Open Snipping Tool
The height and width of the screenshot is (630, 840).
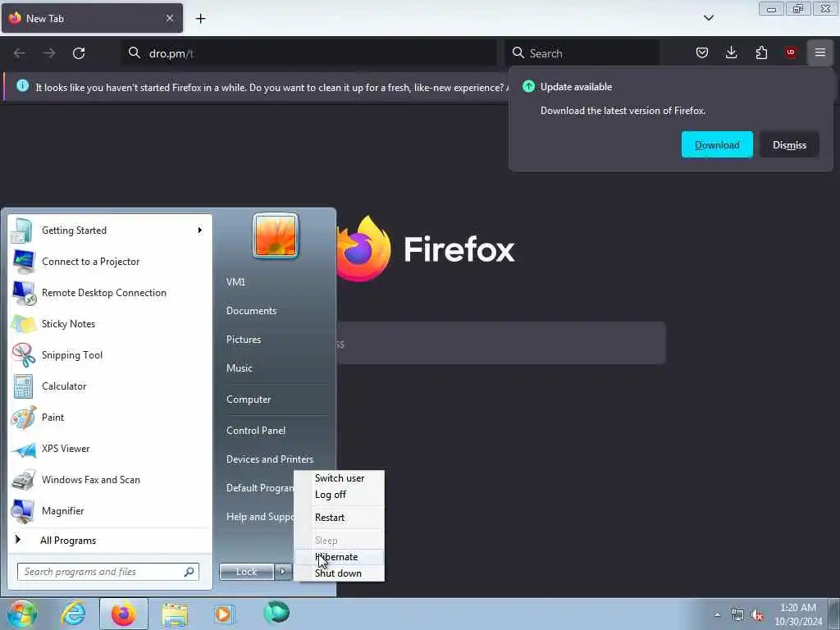pyautogui.click(x=110, y=354)
